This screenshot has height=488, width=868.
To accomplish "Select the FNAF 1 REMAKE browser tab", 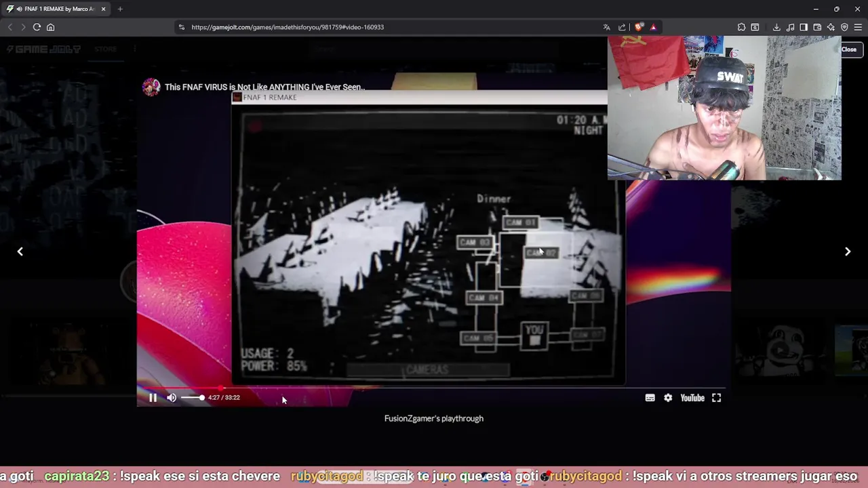I will (56, 9).
